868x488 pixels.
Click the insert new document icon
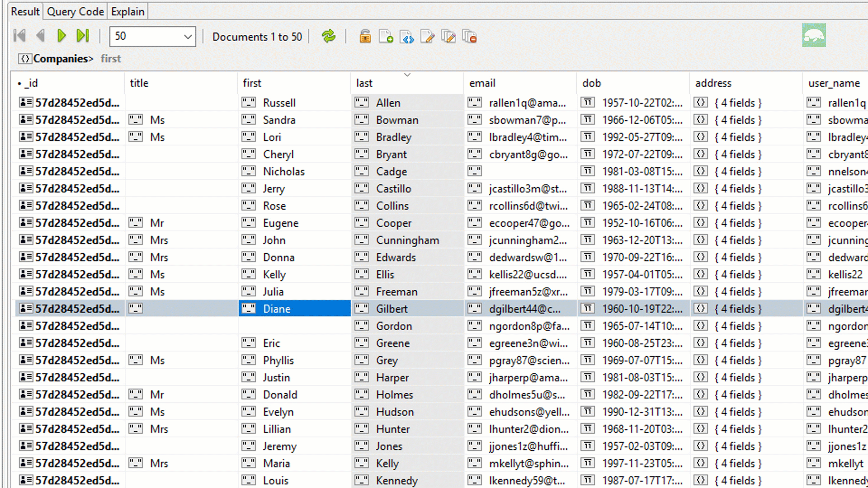386,37
